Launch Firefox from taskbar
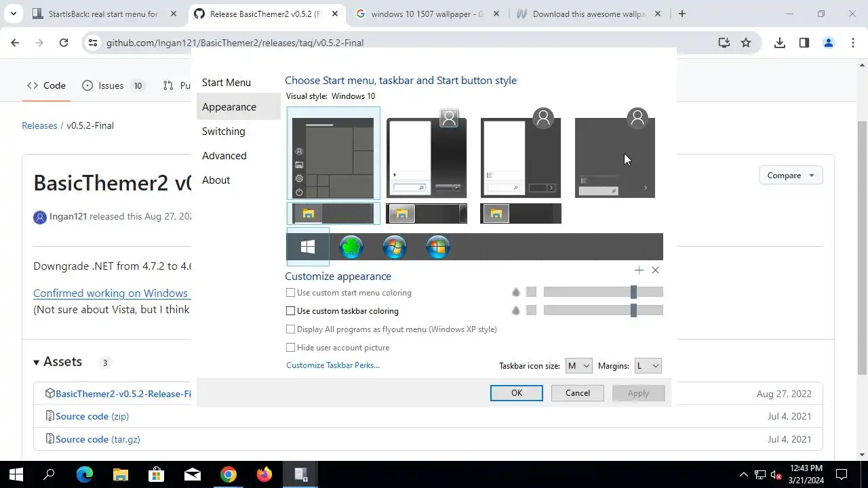This screenshot has width=868, height=488. [x=264, y=474]
